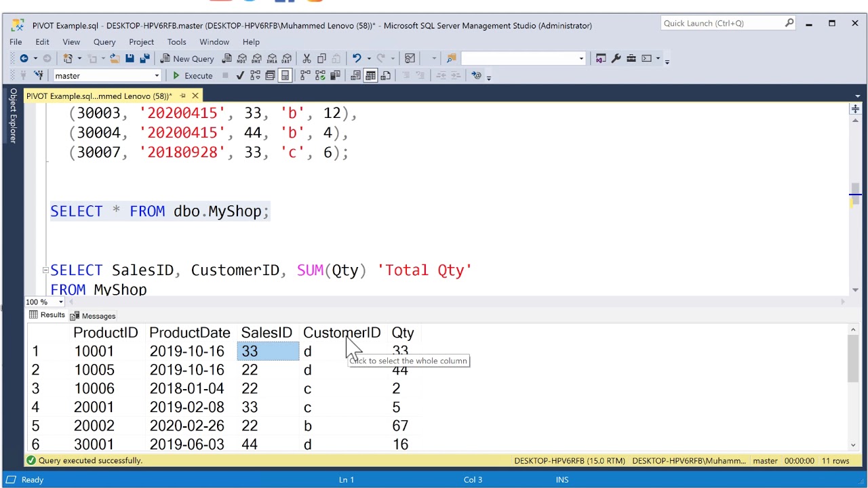Open the wrench properties icon
Viewport: 868px width, 488px height.
tap(616, 58)
